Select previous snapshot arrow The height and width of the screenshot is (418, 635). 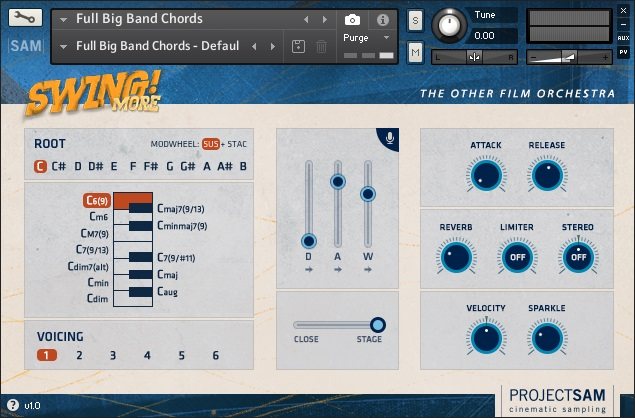point(254,47)
